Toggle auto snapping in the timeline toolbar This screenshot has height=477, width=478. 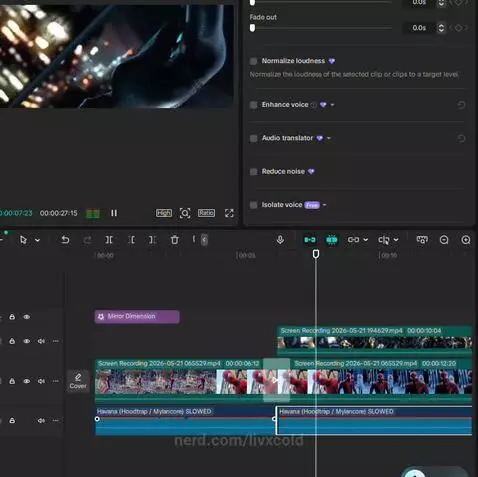pyautogui.click(x=331, y=240)
